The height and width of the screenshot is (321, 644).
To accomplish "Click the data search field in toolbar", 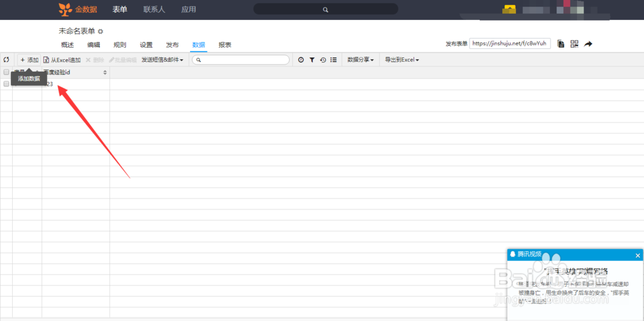I will point(241,60).
